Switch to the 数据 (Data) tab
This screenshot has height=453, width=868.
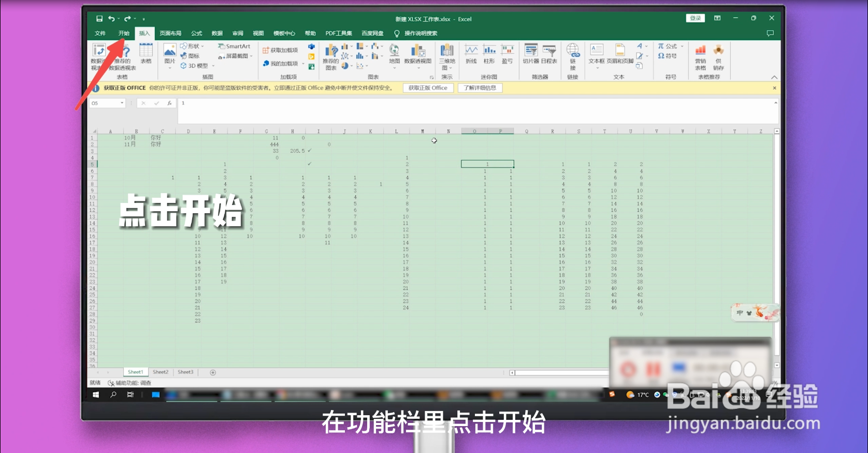tap(217, 33)
